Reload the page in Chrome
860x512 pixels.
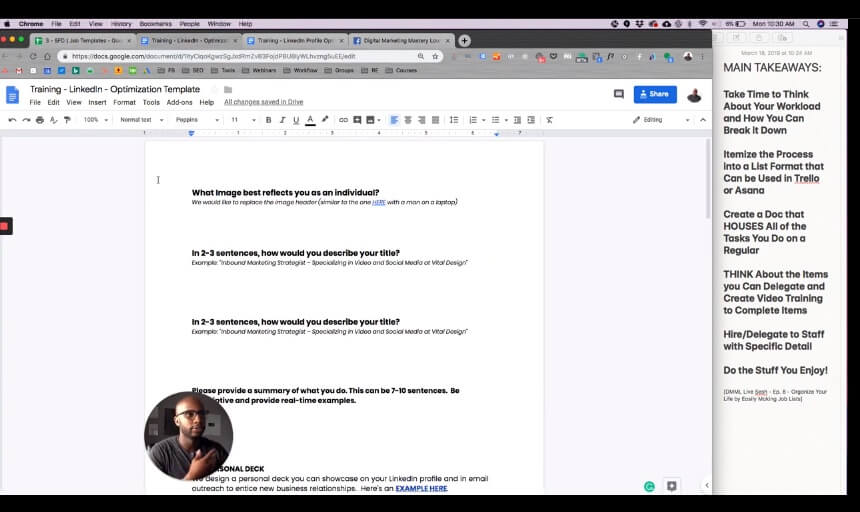click(33, 56)
